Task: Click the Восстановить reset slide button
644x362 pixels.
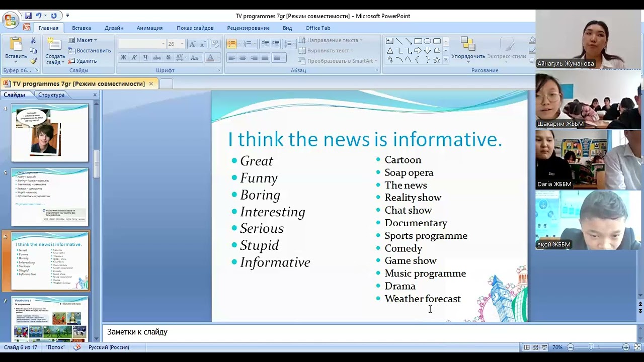Action: coord(90,50)
